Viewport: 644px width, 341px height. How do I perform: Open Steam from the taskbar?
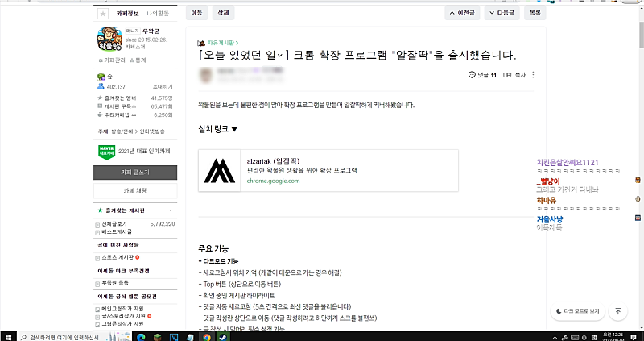click(223, 337)
